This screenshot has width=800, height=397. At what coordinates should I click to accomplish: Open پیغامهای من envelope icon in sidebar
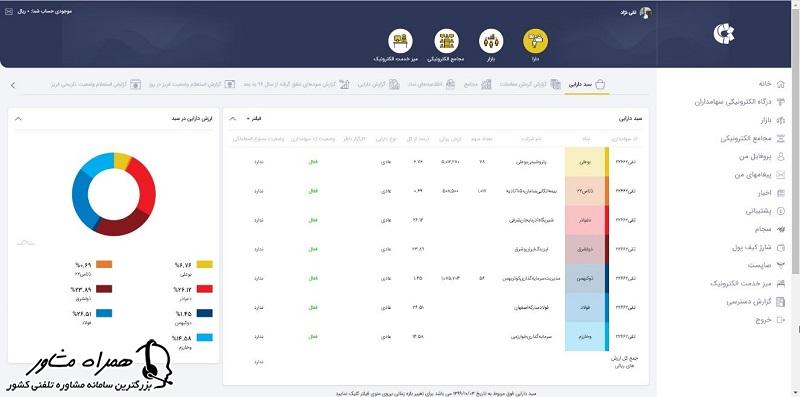click(x=780, y=175)
